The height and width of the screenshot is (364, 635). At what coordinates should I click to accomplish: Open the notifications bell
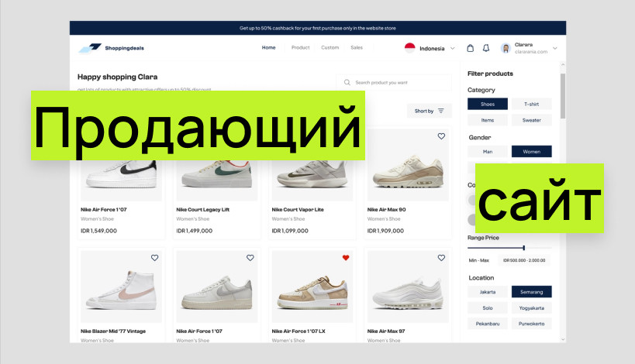486,48
